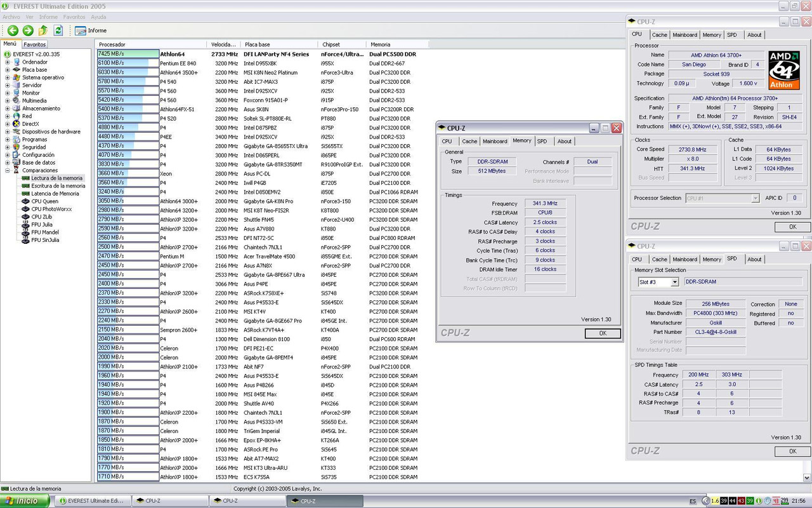
Task: Select the Ordenador tree icon
Action: pyautogui.click(x=16, y=62)
